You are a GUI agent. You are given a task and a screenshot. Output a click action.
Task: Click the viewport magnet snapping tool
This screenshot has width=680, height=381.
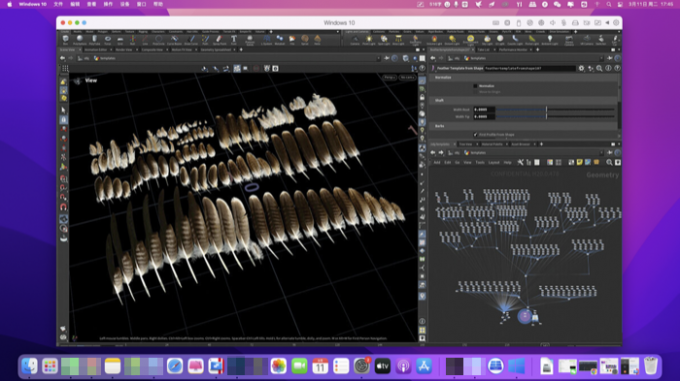(x=64, y=207)
